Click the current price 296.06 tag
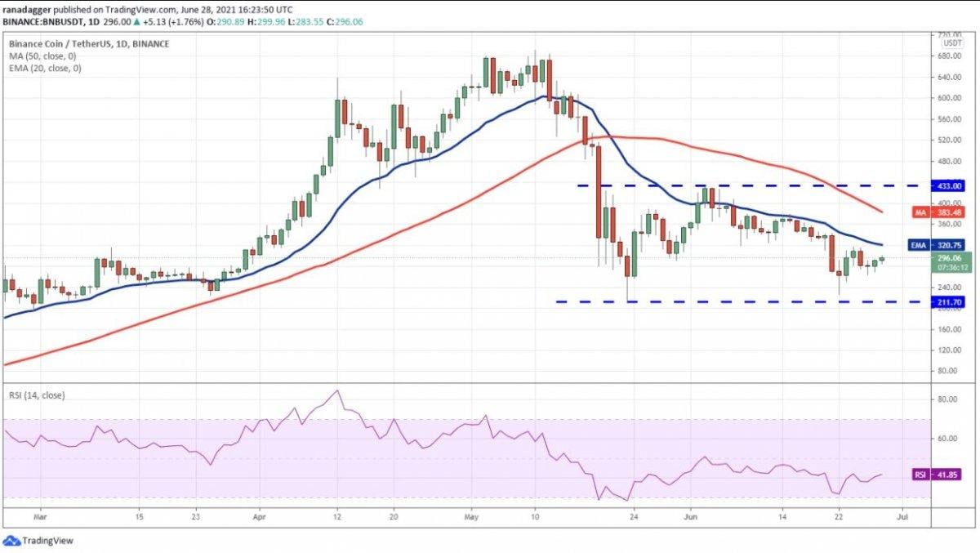This screenshot has height=553, width=980. pyautogui.click(x=947, y=257)
